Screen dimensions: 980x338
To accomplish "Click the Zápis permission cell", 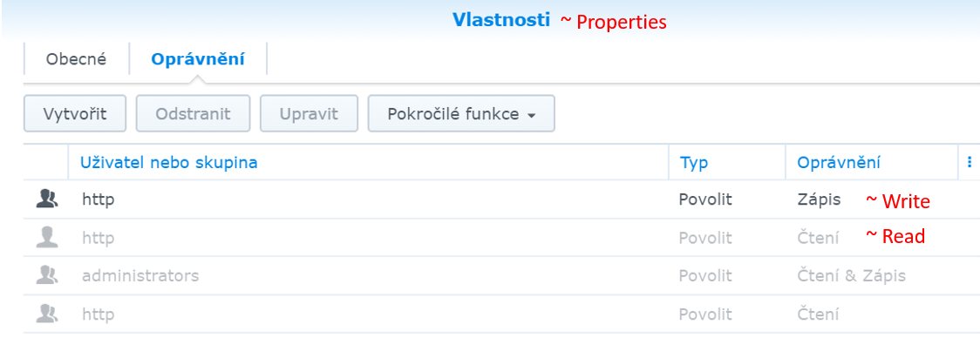I will (819, 199).
